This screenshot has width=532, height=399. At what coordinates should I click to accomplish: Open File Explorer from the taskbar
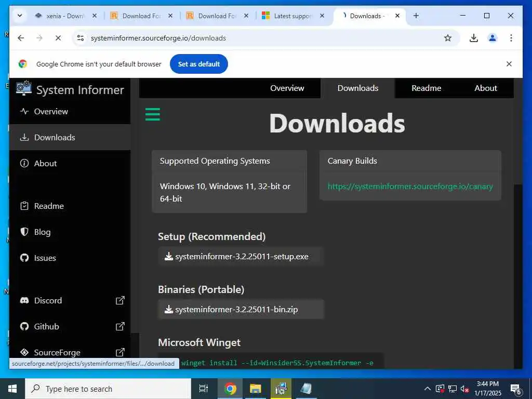pyautogui.click(x=256, y=389)
